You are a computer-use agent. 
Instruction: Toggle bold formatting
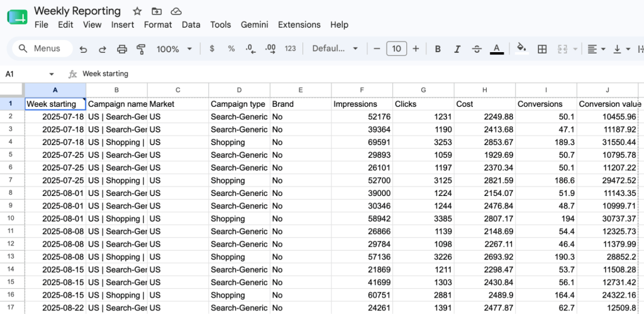click(x=438, y=49)
